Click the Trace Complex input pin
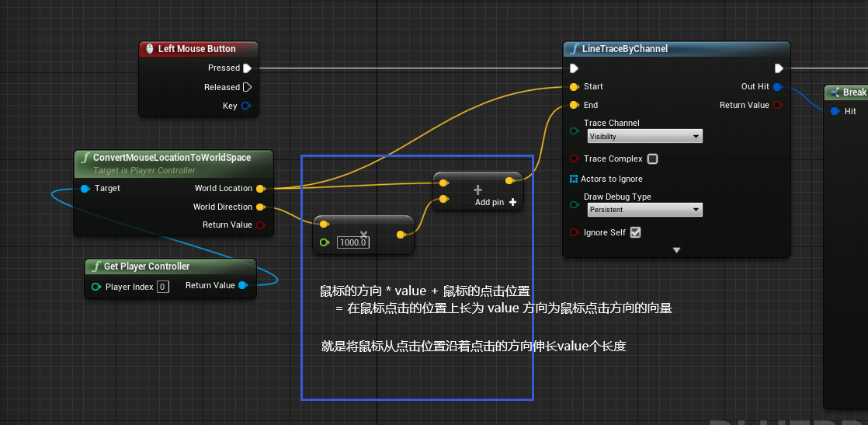Image resolution: width=868 pixels, height=425 pixels. pos(575,159)
